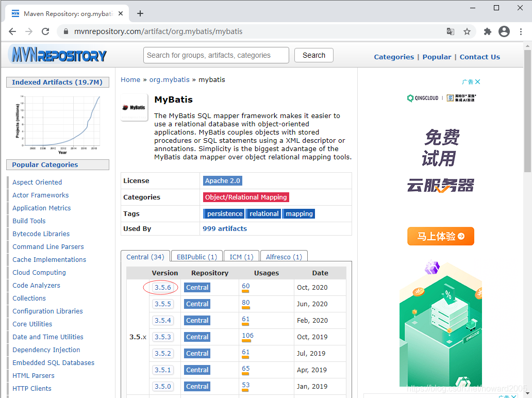Open the 999 artifacts used-by link
Viewport: 532px width, 398px height.
[225, 229]
